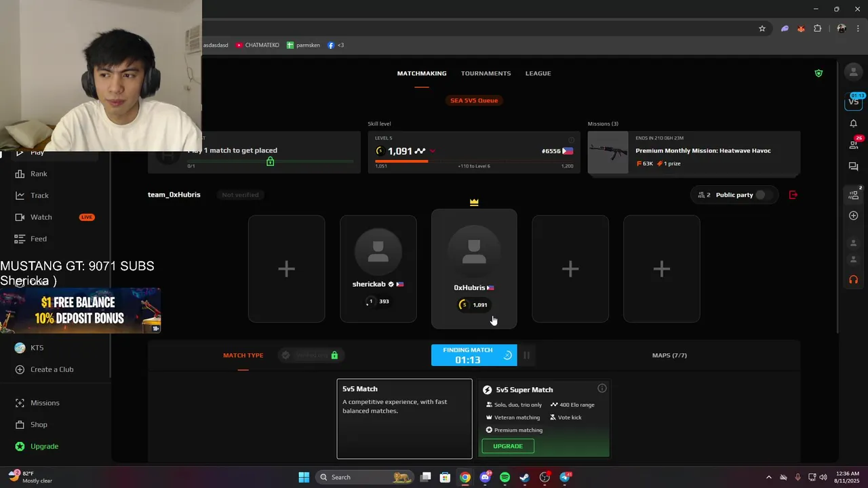This screenshot has height=488, width=868.
Task: Open friends list with 26 badge
Action: click(x=854, y=144)
